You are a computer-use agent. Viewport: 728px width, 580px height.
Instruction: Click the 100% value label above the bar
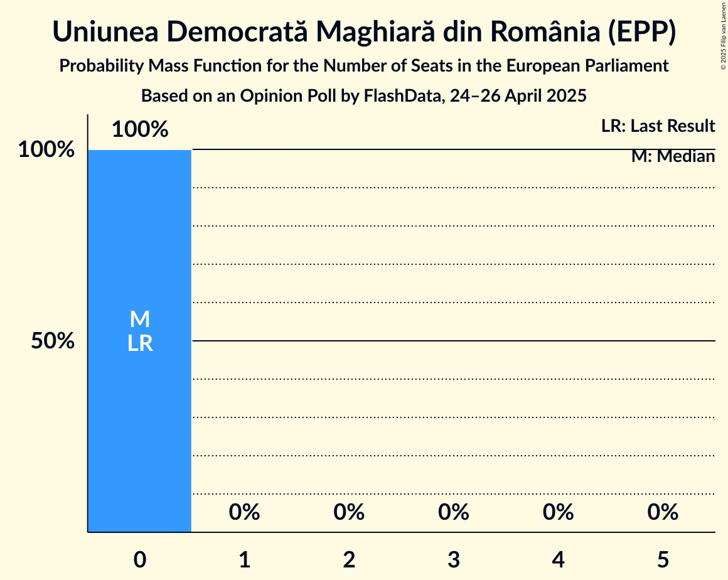click(x=140, y=130)
